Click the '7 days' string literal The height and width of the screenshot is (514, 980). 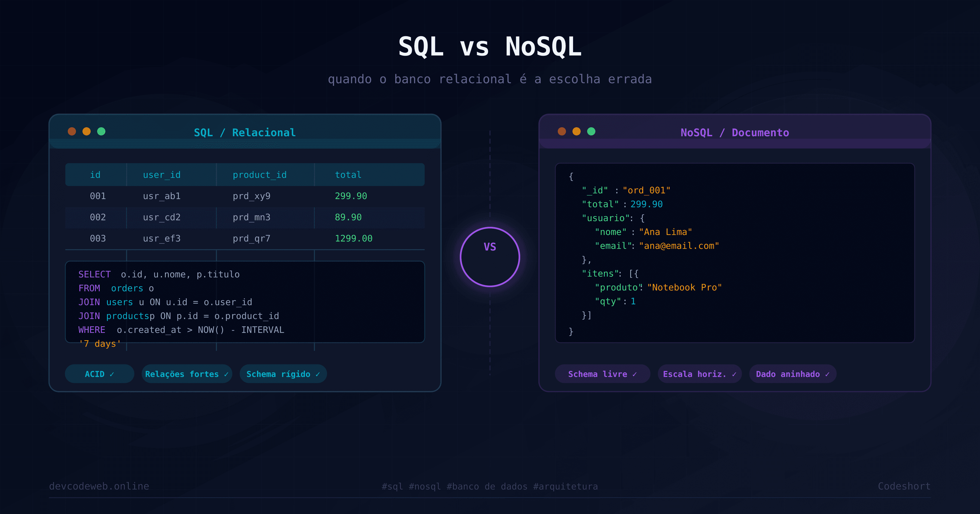coord(100,344)
